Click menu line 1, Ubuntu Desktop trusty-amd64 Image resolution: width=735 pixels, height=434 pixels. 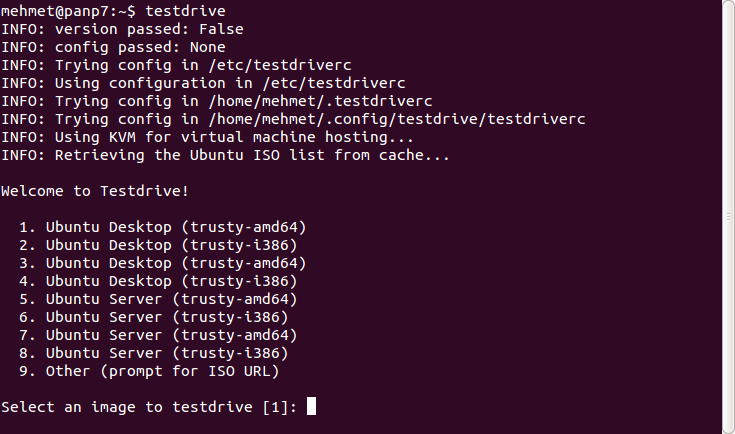[163, 227]
